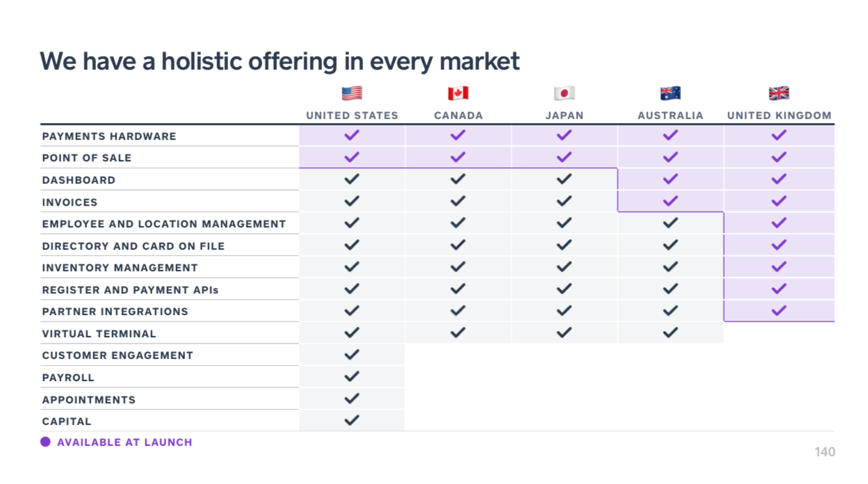The width and height of the screenshot is (868, 484).
Task: Click the Available at Launch legend text
Action: point(124,442)
